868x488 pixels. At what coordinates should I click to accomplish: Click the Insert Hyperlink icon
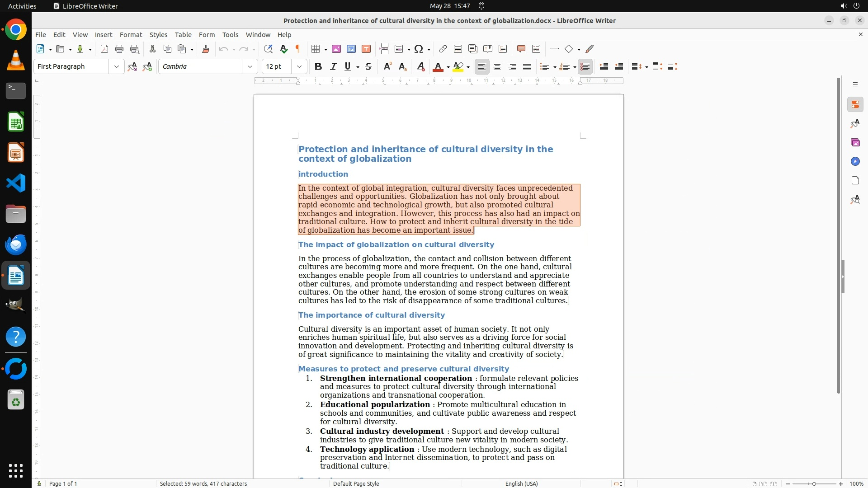pyautogui.click(x=443, y=49)
